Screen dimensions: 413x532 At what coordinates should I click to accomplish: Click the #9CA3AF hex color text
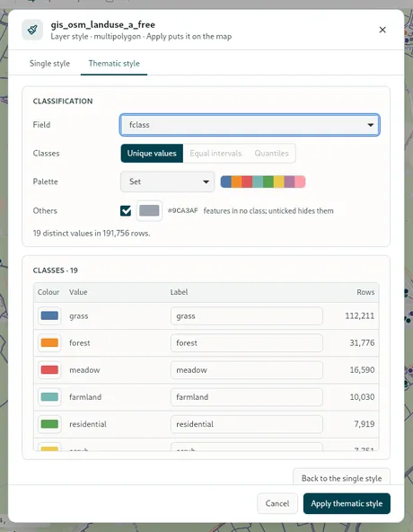click(x=183, y=210)
